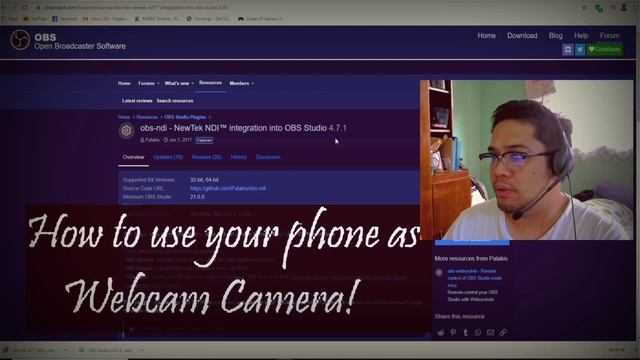Switch to the Overview tab

(133, 157)
